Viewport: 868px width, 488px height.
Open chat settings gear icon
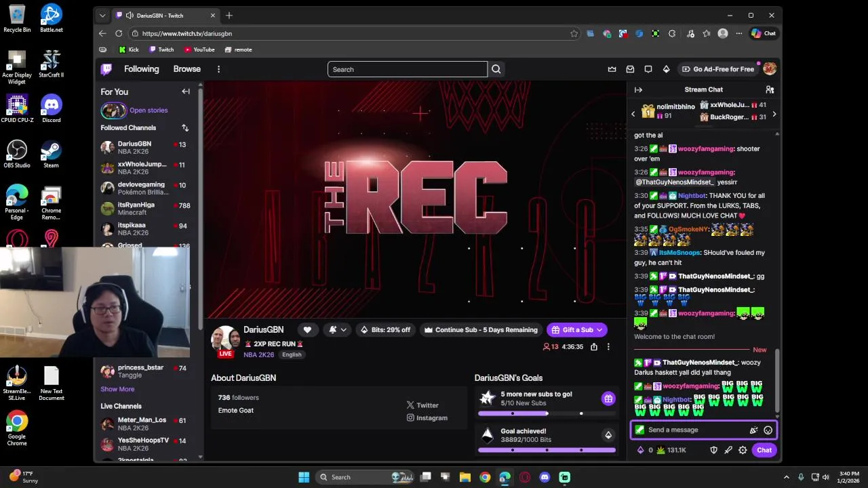coord(743,450)
